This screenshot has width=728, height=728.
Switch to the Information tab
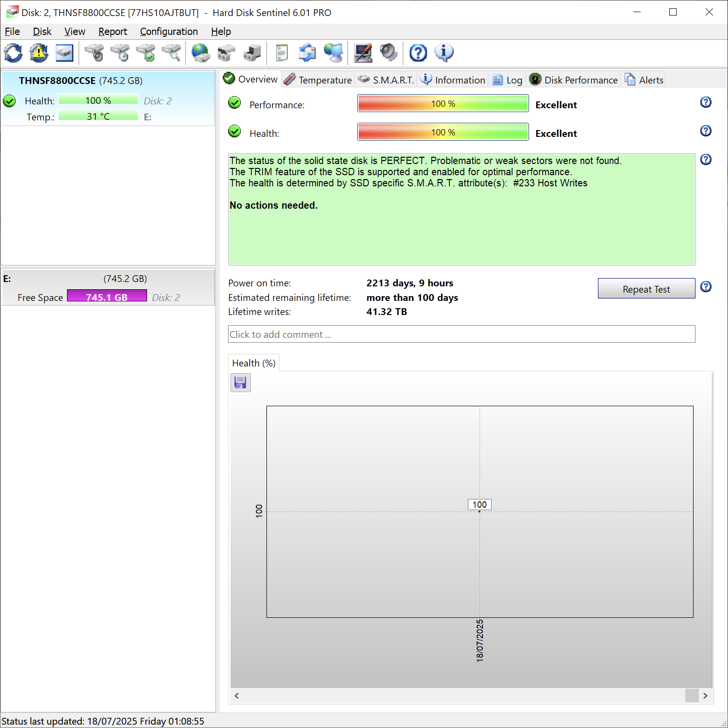tap(452, 80)
